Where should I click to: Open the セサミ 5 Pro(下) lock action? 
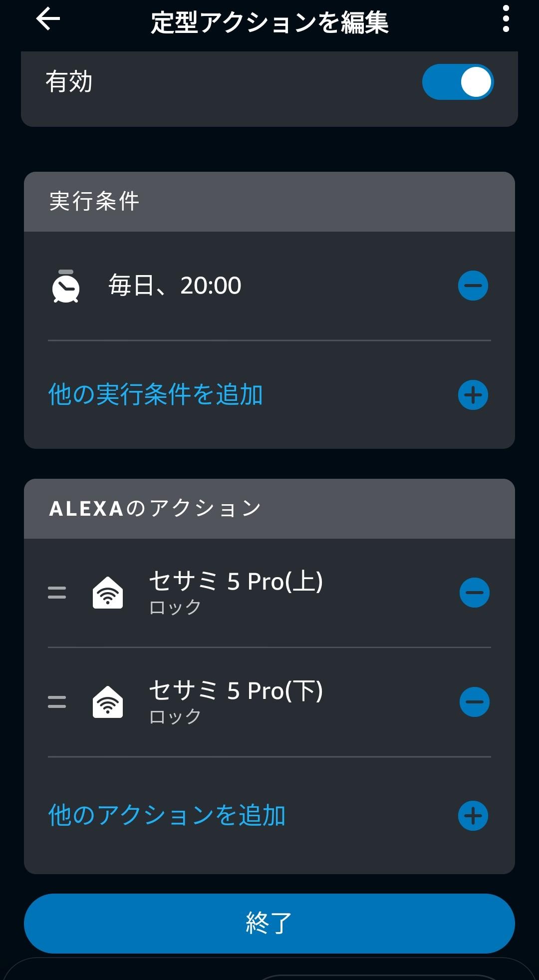(x=236, y=701)
